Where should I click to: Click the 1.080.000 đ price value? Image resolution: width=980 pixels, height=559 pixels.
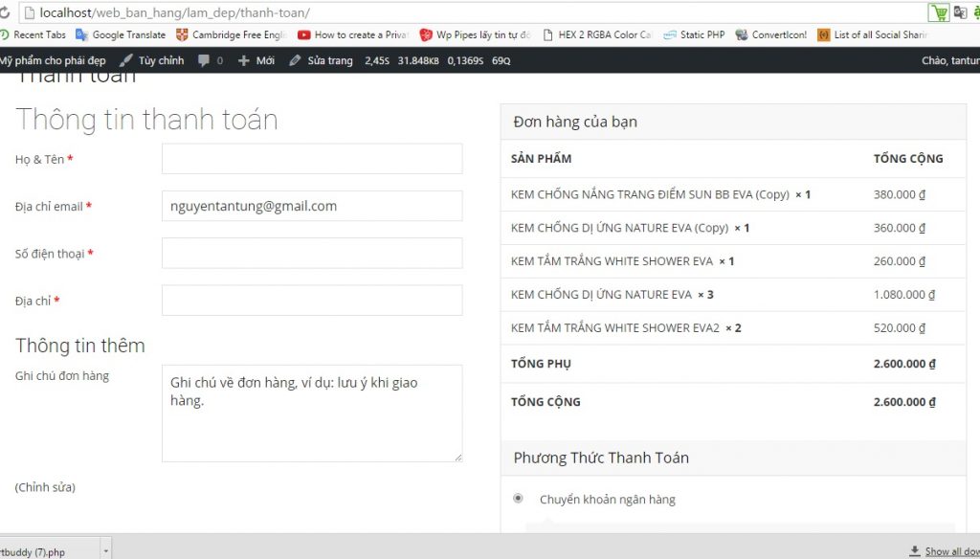tap(904, 295)
